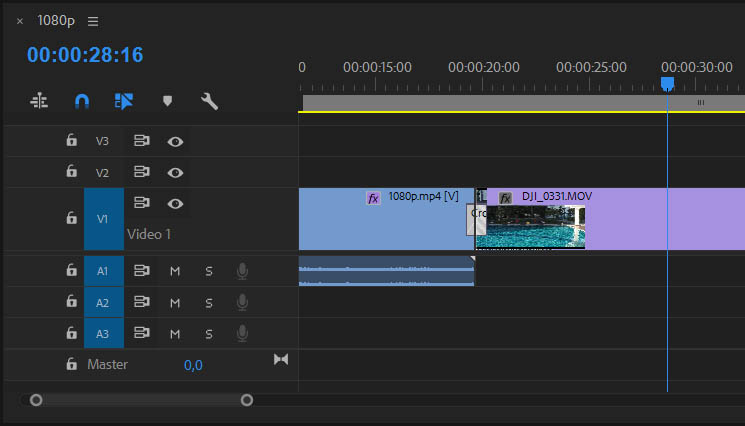Toggle sync lock on A2
This screenshot has height=426, width=745.
pyautogui.click(x=142, y=302)
